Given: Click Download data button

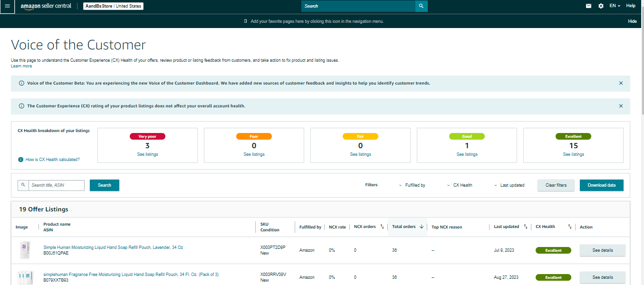Looking at the screenshot, I should click(602, 185).
